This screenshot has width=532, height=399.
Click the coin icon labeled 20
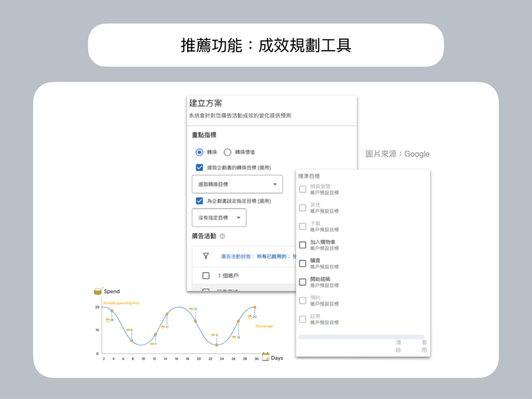pyautogui.click(x=250, y=316)
